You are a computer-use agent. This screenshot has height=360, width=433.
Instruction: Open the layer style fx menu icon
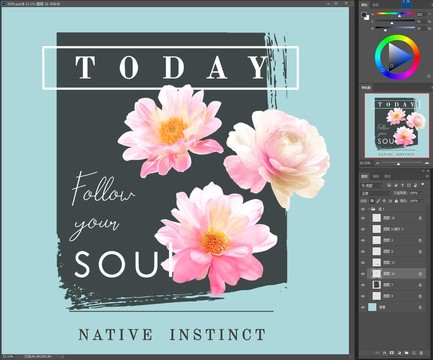(385, 353)
